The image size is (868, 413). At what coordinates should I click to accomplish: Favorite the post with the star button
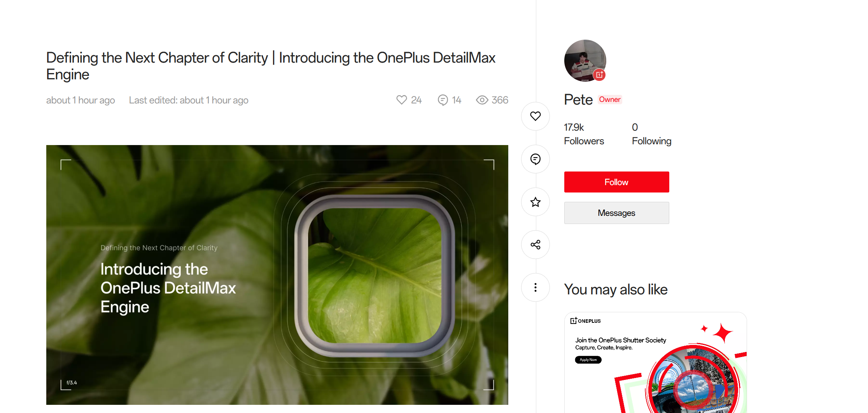535,202
